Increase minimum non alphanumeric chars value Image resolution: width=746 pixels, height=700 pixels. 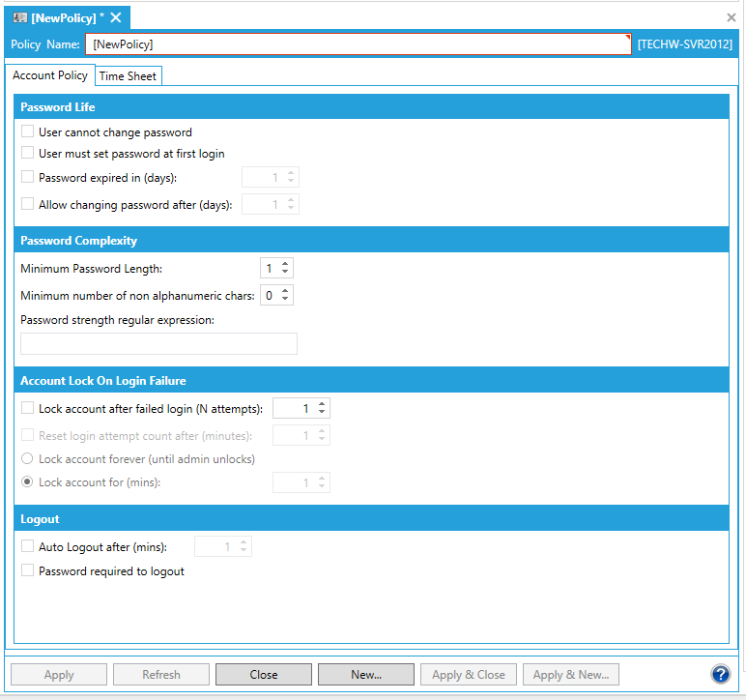pyautogui.click(x=285, y=291)
